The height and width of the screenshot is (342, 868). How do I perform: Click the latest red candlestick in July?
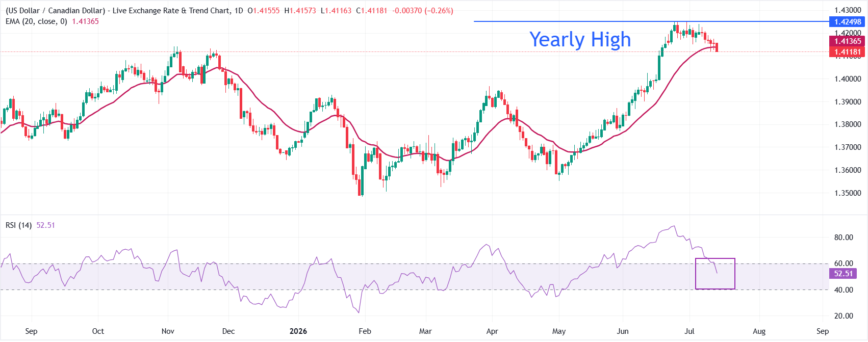pos(717,47)
